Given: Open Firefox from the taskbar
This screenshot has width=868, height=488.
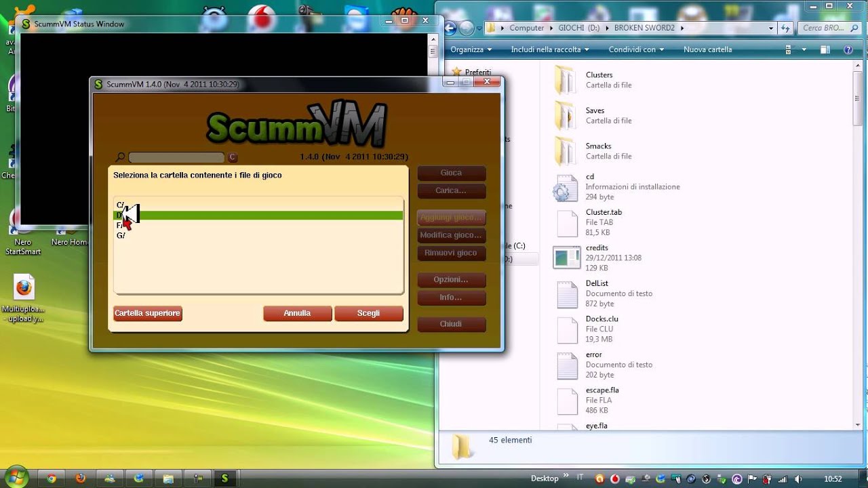Looking at the screenshot, I should (x=81, y=478).
